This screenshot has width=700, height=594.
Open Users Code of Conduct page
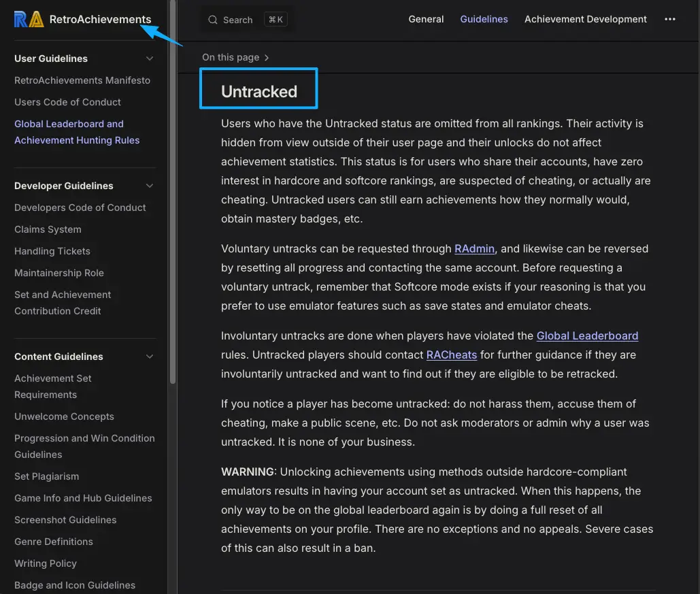(x=67, y=102)
